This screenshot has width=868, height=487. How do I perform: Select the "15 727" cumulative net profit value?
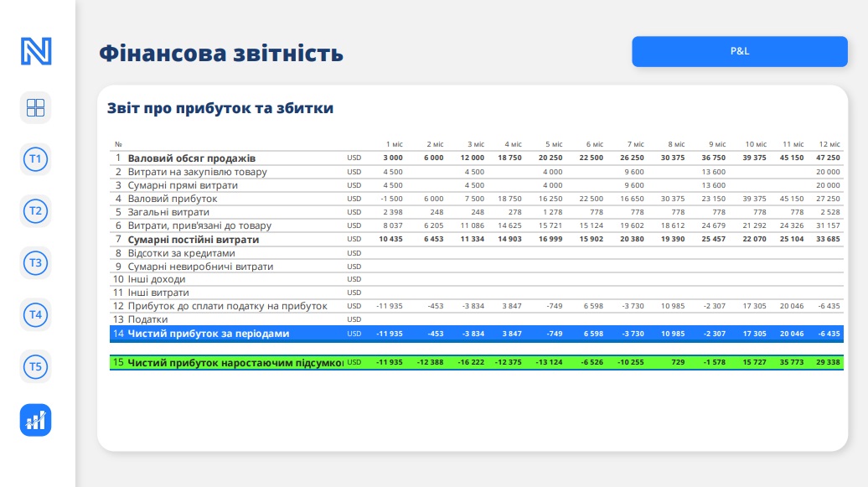(x=755, y=362)
